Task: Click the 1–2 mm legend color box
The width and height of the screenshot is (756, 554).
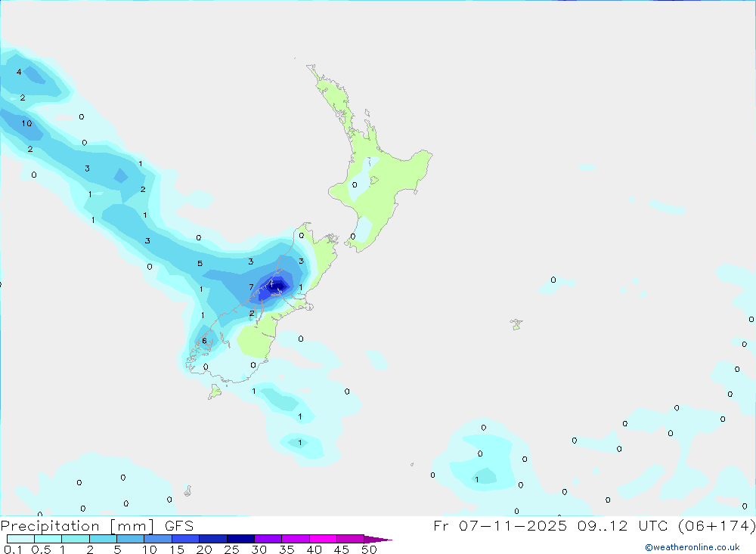Action: click(76, 539)
